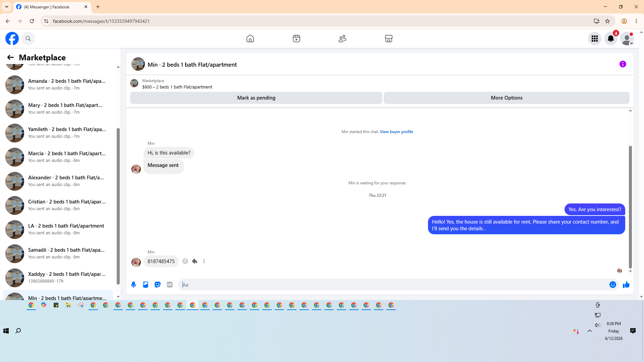Open the Friends icon in top navigation
This screenshot has width=644, height=362.
342,39
